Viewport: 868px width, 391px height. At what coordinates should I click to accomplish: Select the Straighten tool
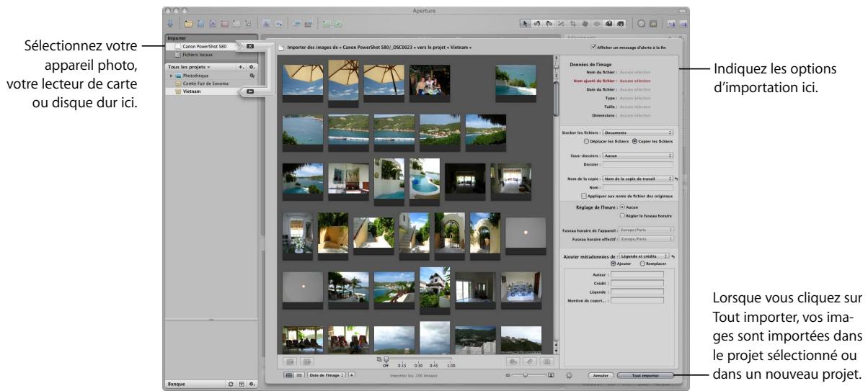559,24
